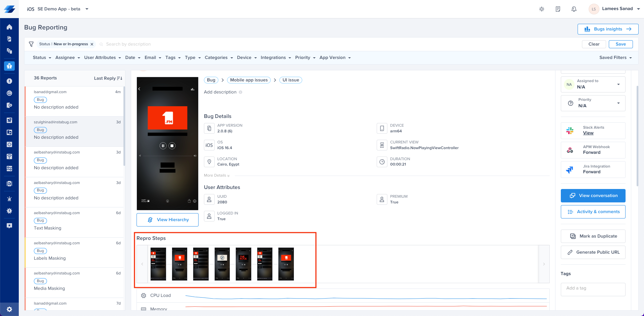Viewport: 644px width, 316px height.
Task: Select the highlighted Bug Reporting sidebar icon
Action: coord(9,66)
